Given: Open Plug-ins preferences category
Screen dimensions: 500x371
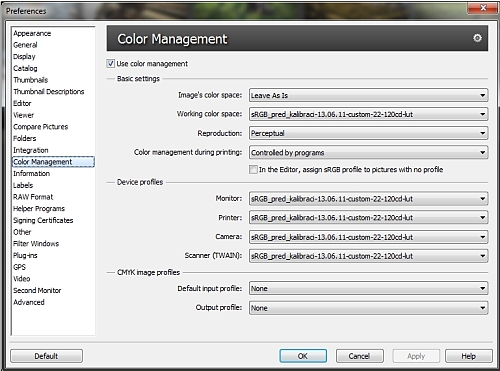Looking at the screenshot, I should click(x=25, y=255).
